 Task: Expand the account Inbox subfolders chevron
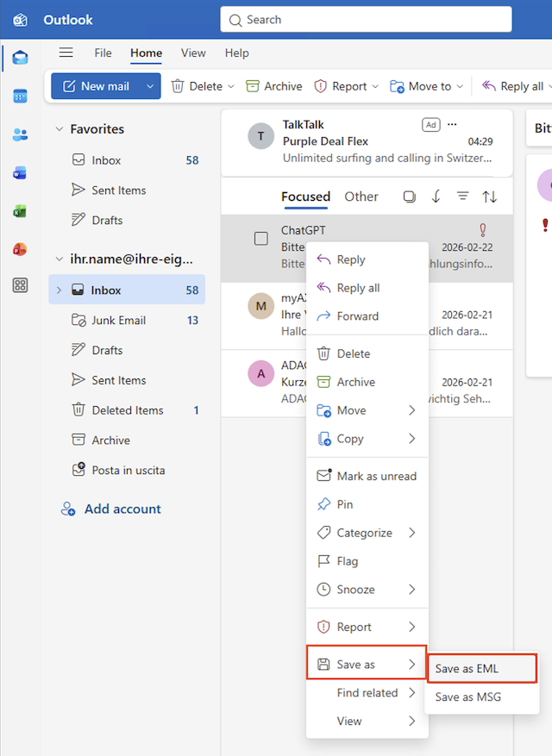59,290
